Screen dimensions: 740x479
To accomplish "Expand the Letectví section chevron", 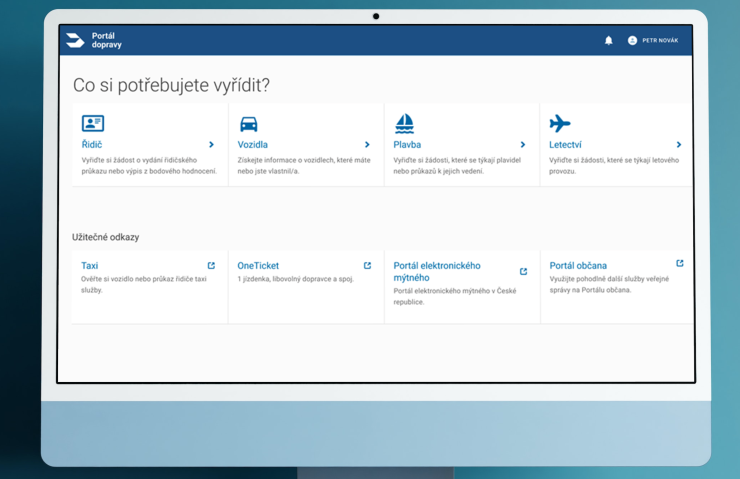I will 679,145.
